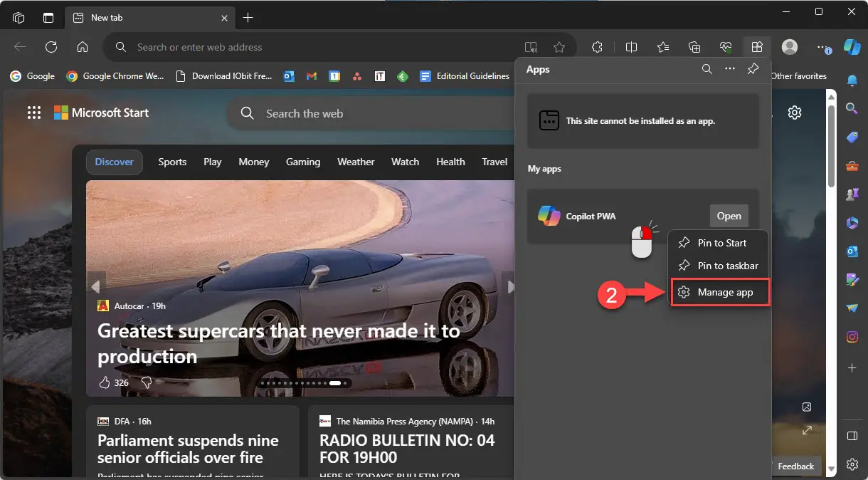Open more options in the Apps panel
The width and height of the screenshot is (868, 480).
pyautogui.click(x=730, y=69)
